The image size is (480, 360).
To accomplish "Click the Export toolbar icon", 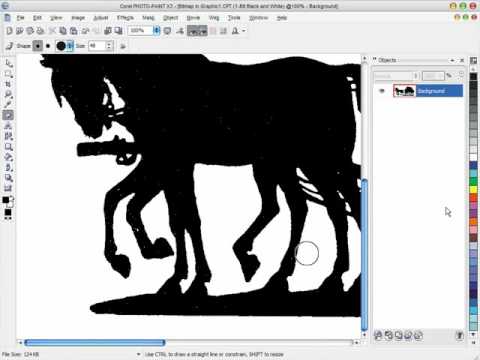I will tap(118, 31).
